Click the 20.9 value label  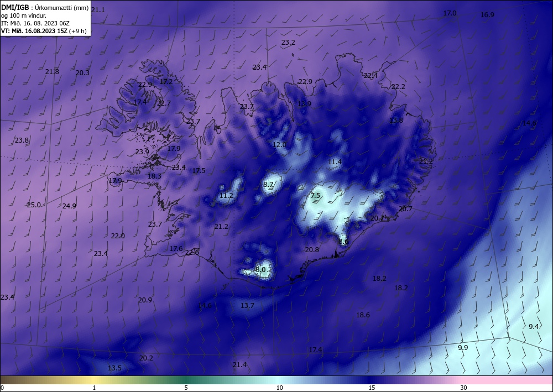(x=145, y=300)
